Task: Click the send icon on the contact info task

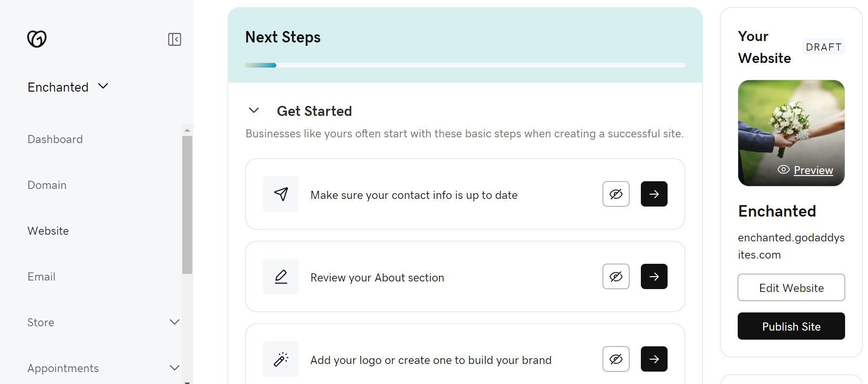Action: coord(281,194)
